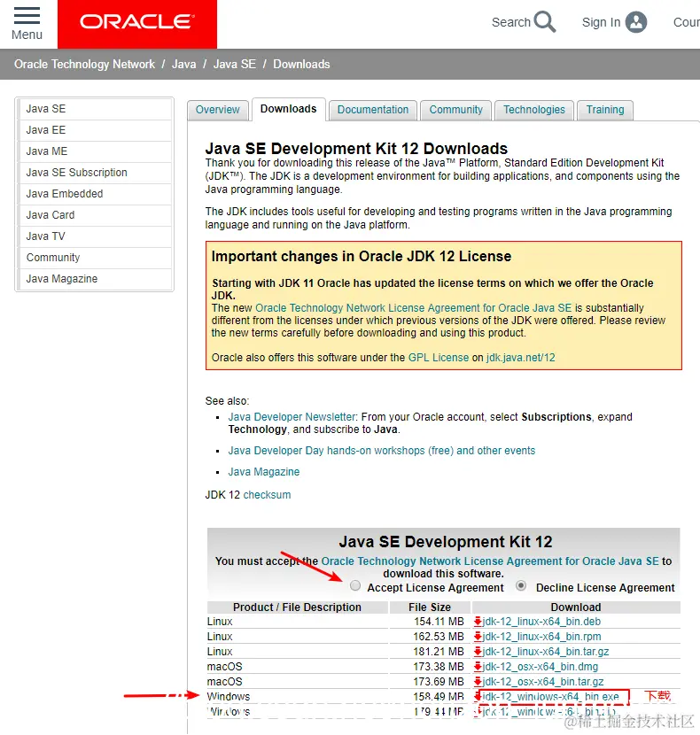Open Java ME in the sidebar
The height and width of the screenshot is (735, 700).
click(95, 151)
